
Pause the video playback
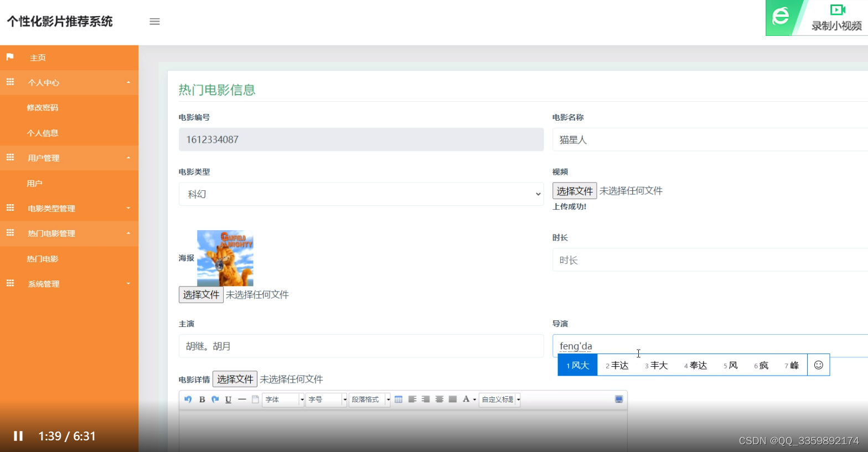(18, 436)
